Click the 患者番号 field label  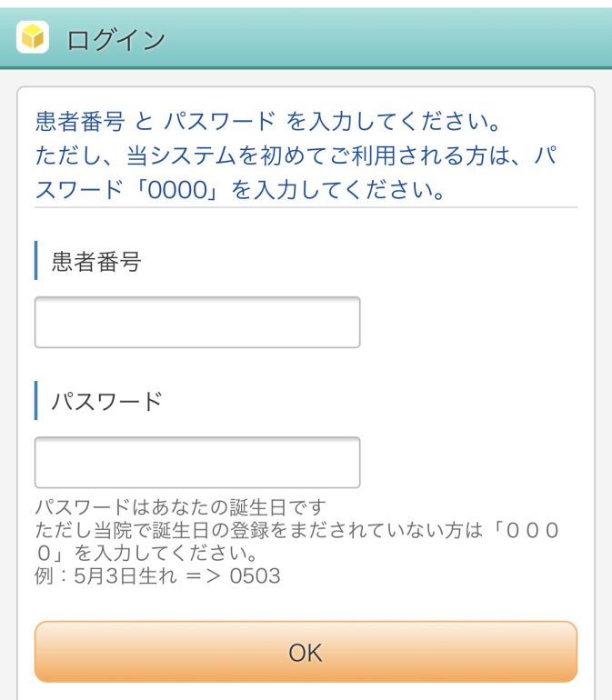tap(96, 261)
